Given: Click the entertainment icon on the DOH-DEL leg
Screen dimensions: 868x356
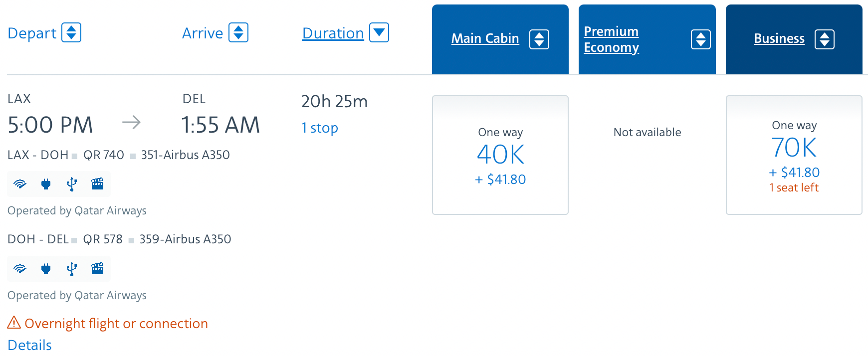Looking at the screenshot, I should (x=98, y=269).
